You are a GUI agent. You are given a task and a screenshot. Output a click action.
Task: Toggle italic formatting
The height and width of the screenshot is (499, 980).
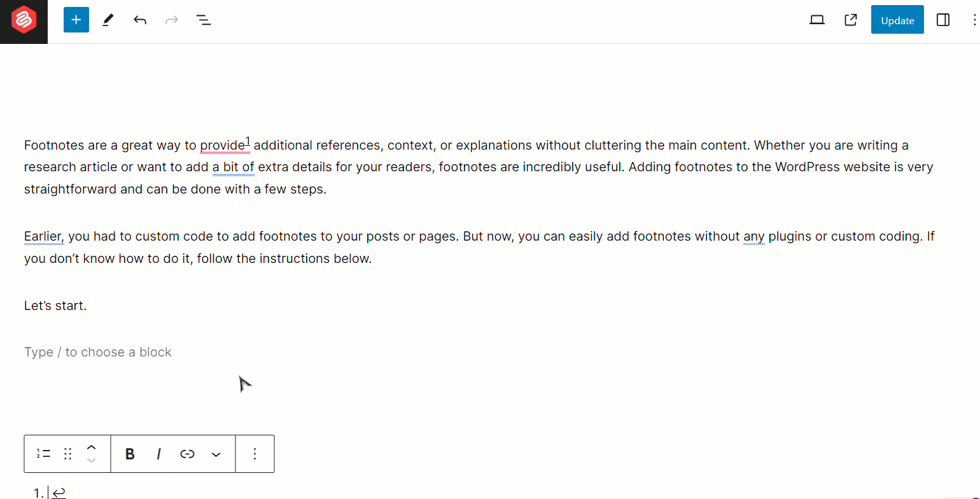158,454
